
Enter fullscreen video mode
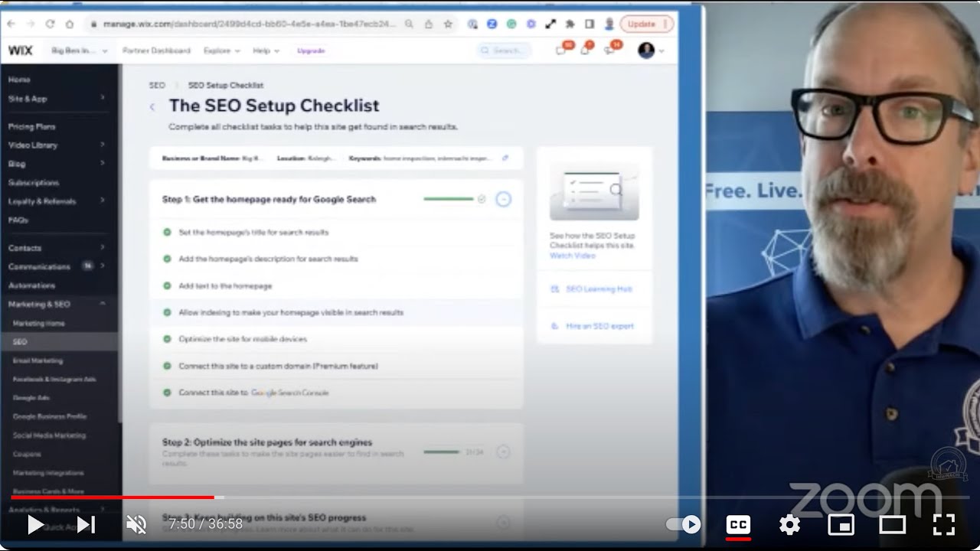943,524
